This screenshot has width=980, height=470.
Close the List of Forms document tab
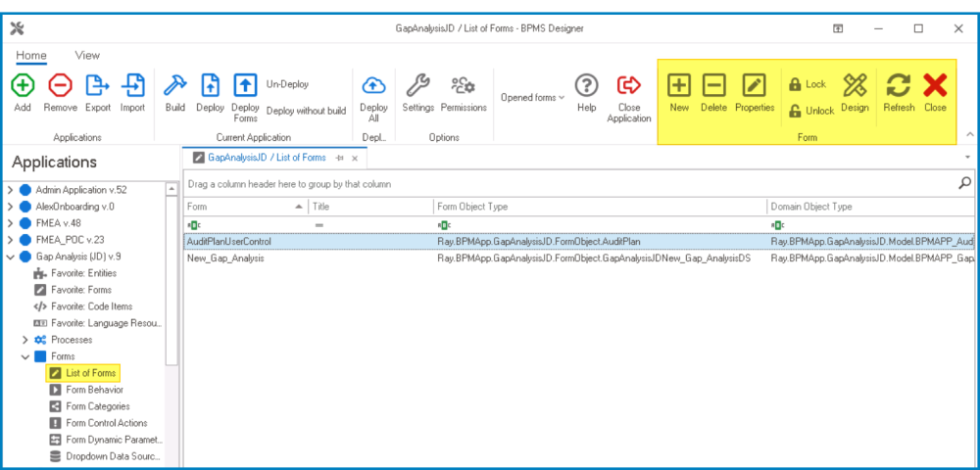coord(355,159)
